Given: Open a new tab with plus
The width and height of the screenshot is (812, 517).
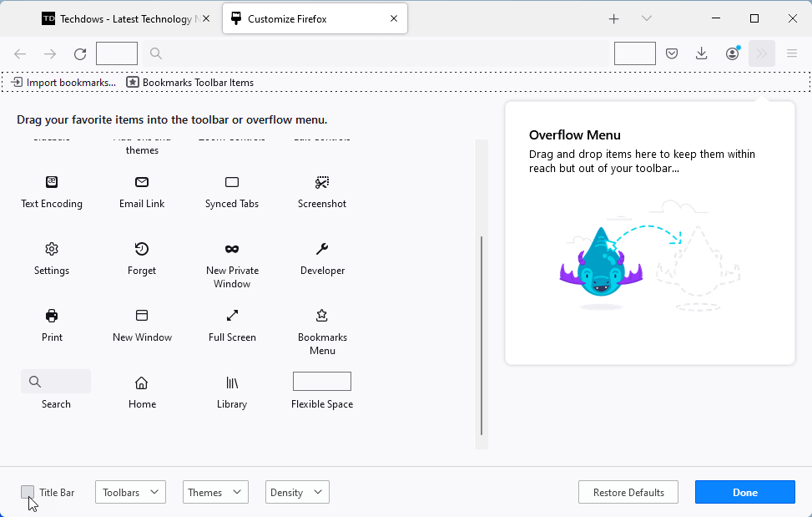Looking at the screenshot, I should click(x=613, y=18).
